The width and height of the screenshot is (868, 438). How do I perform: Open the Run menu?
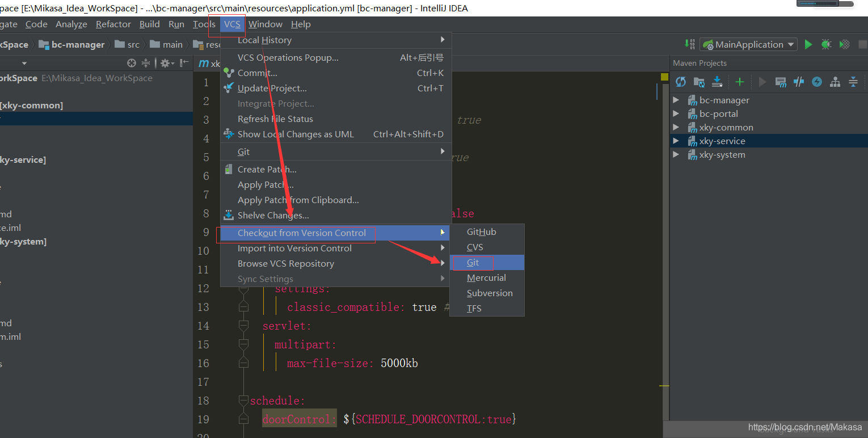pyautogui.click(x=176, y=24)
